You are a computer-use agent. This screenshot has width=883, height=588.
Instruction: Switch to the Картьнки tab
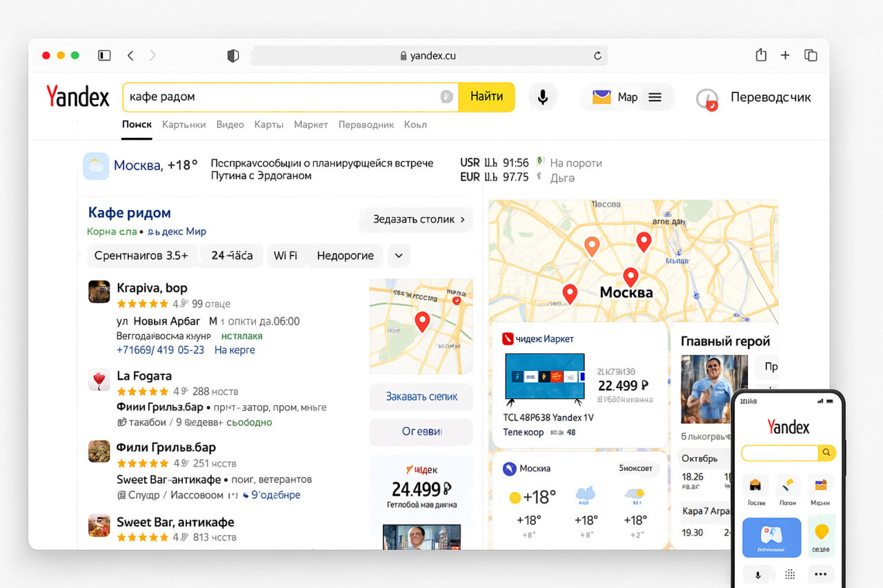point(183,124)
